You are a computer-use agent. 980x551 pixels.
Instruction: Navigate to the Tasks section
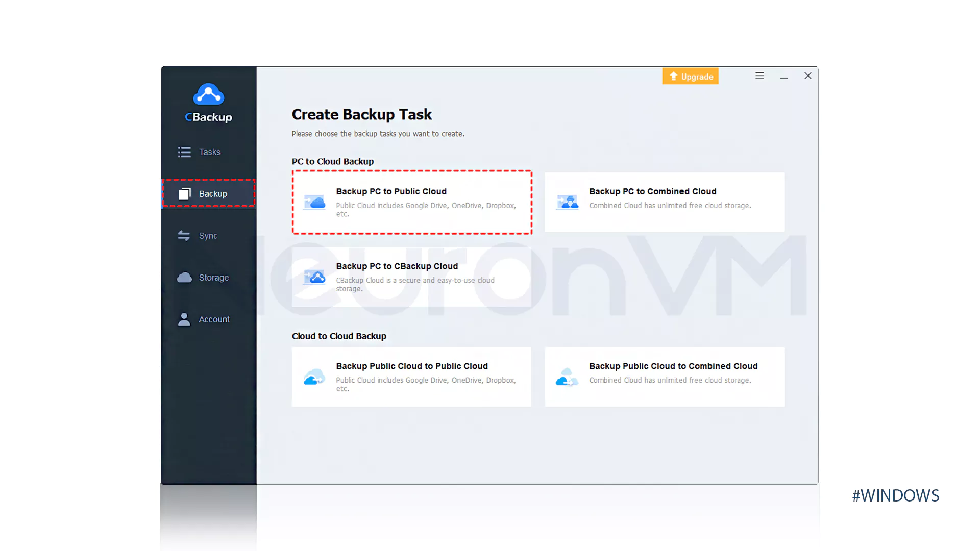(x=209, y=152)
